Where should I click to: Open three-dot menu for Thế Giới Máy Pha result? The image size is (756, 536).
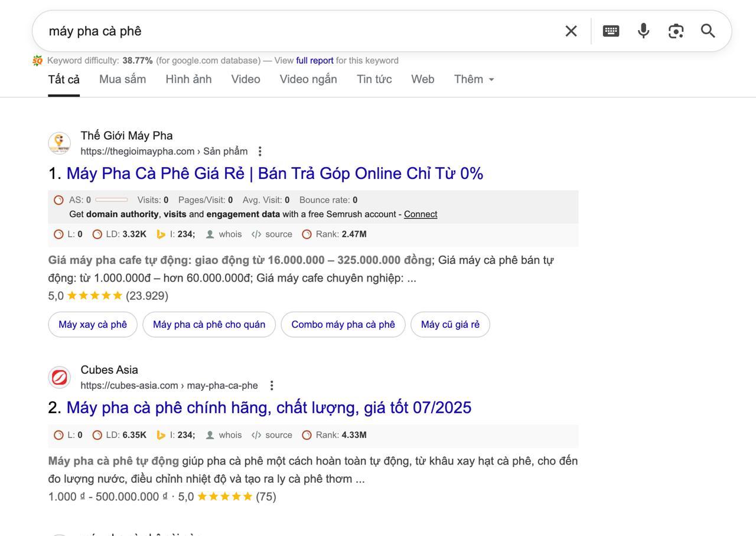pos(260,152)
